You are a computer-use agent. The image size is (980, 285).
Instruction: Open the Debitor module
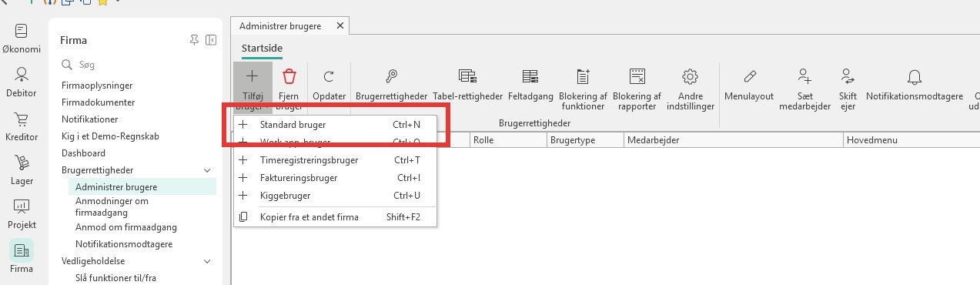[x=22, y=82]
